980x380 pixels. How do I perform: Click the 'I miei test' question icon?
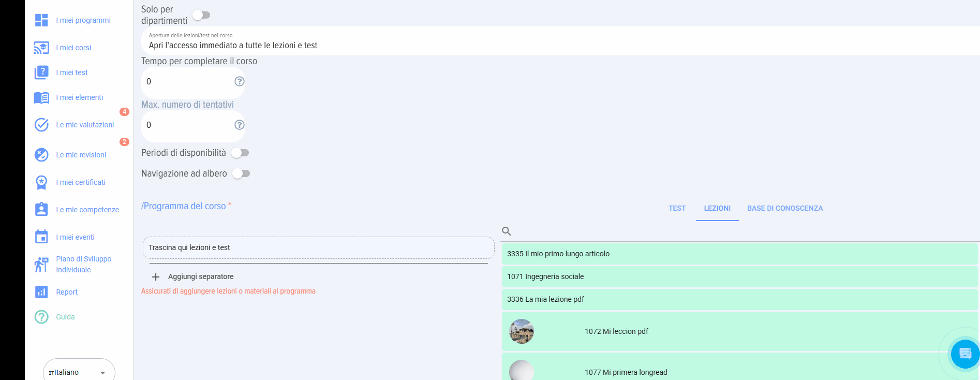click(x=41, y=72)
